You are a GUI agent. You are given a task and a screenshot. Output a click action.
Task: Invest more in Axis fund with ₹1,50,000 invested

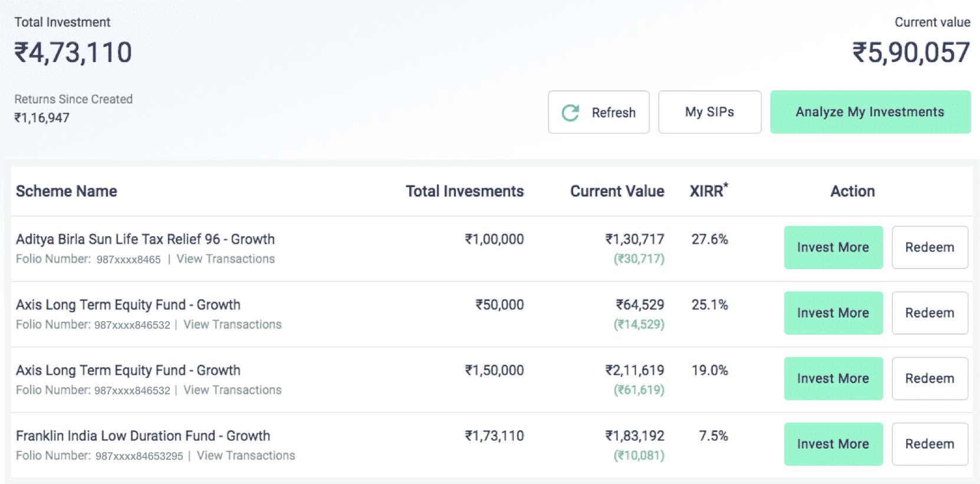[833, 378]
